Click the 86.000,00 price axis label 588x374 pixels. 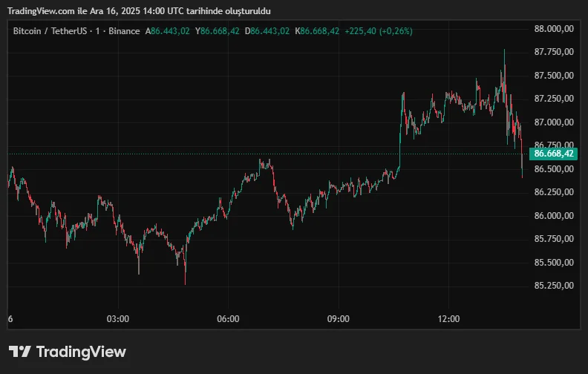554,215
